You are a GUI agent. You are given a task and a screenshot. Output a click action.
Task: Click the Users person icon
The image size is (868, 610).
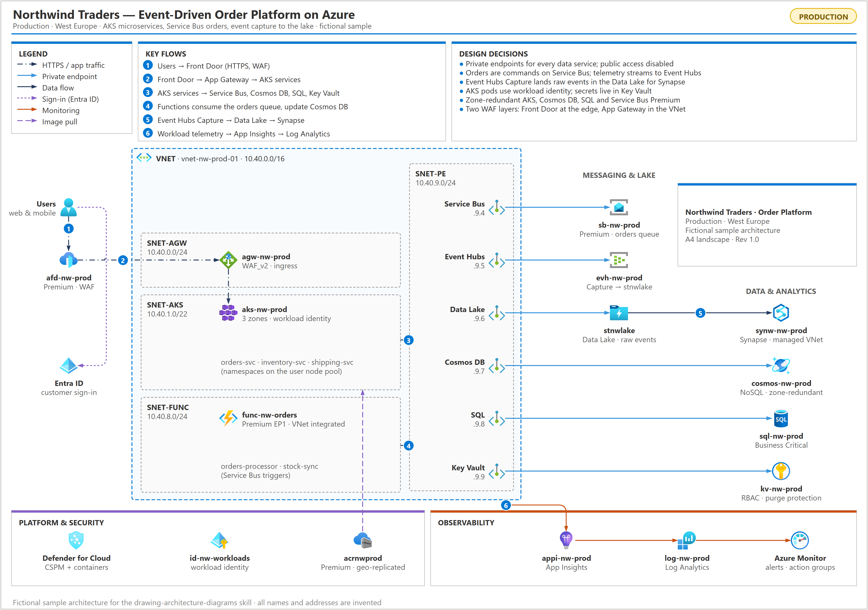tap(68, 207)
